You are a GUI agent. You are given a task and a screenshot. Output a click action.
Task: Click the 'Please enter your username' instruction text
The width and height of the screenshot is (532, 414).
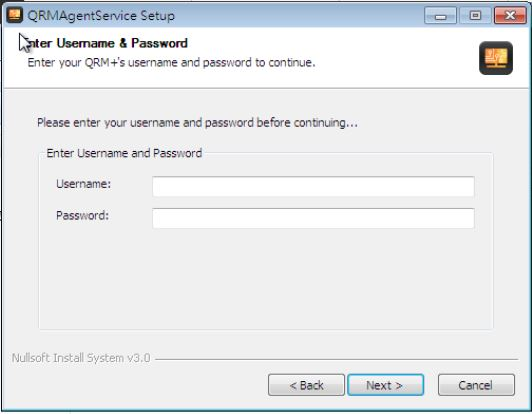[x=197, y=123]
